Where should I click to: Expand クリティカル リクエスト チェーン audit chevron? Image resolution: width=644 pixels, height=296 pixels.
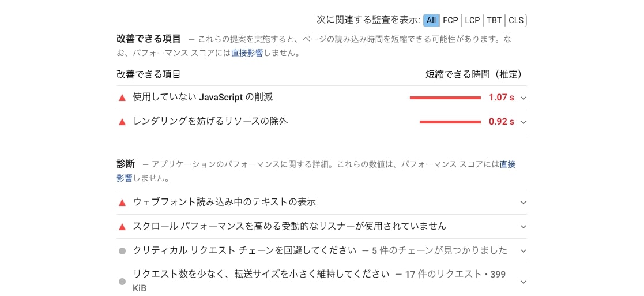523,251
